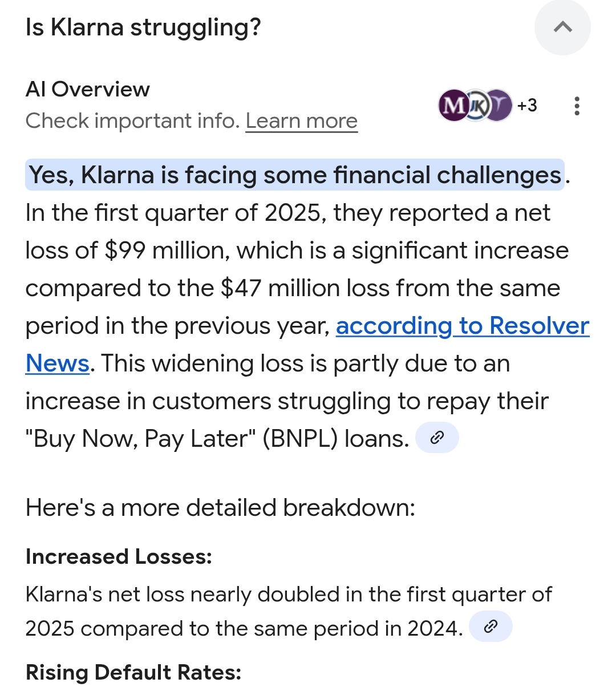Click the link chip after "(BNPL) loans."

tap(437, 438)
